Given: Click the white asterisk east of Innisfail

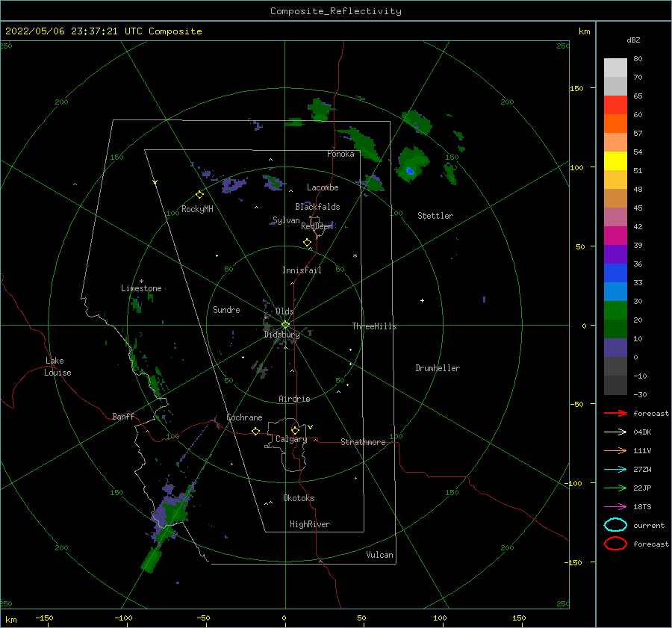Looking at the screenshot, I should 355,256.
